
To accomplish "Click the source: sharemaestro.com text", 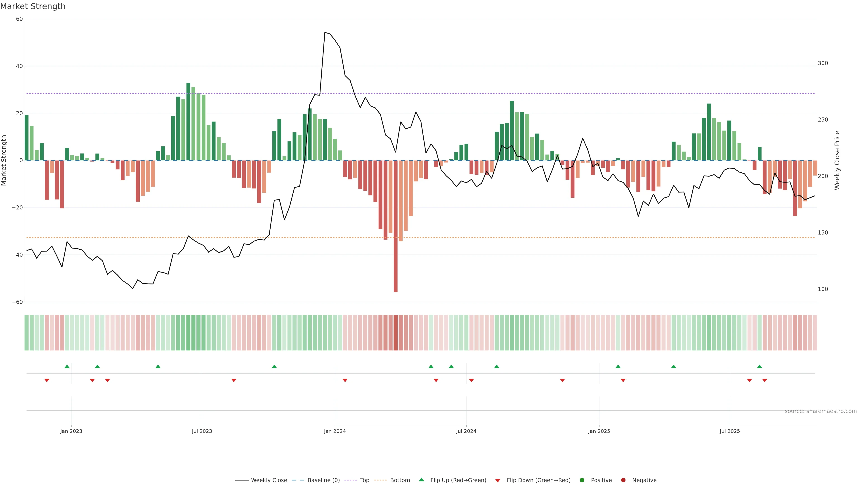I will click(821, 411).
